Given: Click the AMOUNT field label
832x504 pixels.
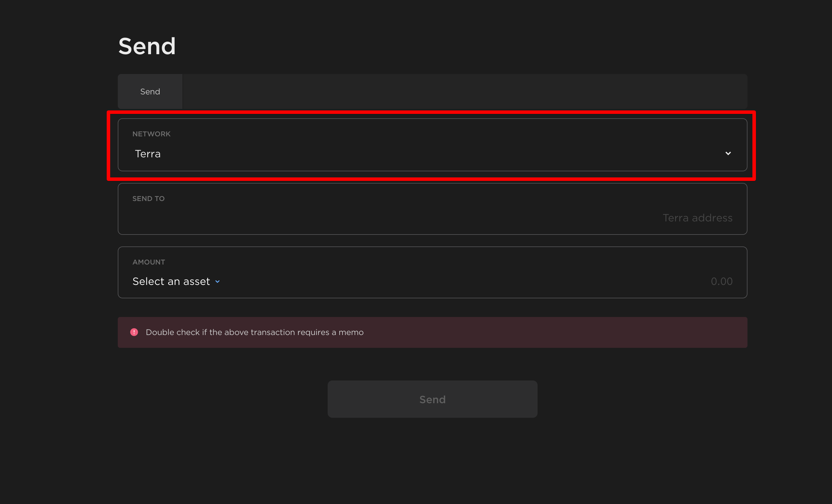Looking at the screenshot, I should 149,262.
